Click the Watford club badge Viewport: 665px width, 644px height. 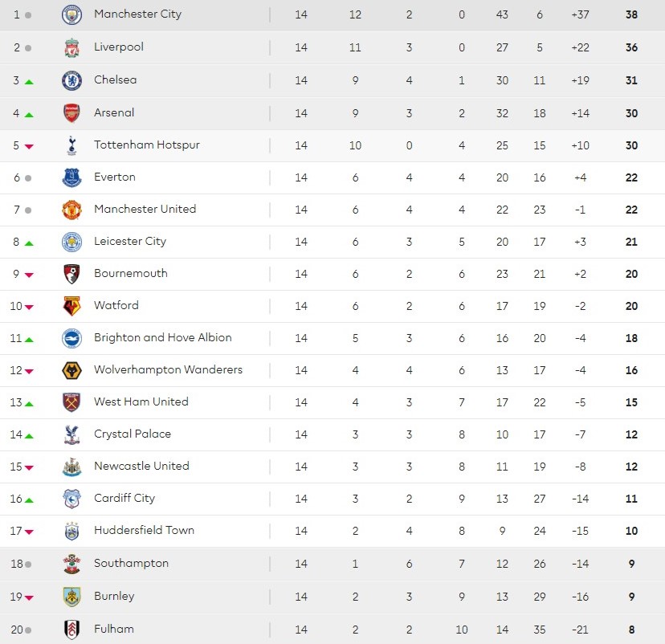72,306
